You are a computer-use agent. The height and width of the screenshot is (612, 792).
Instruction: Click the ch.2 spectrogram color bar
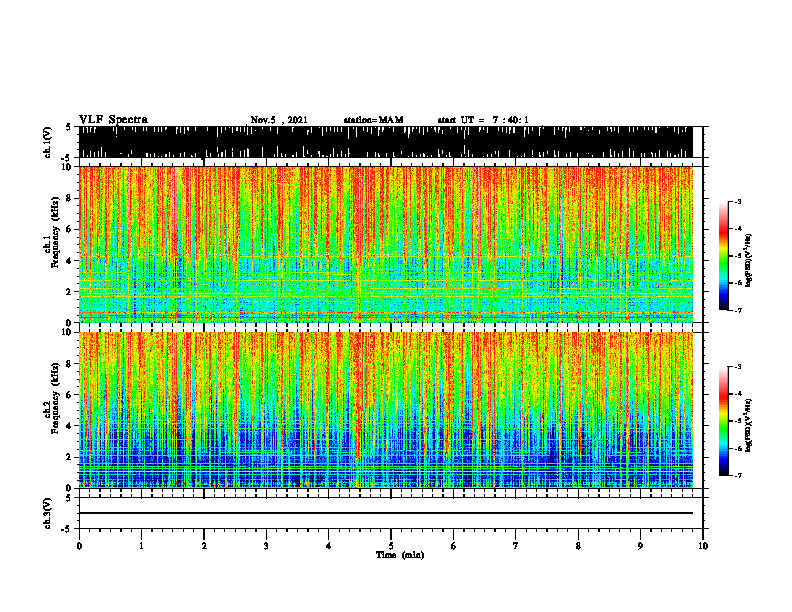[x=723, y=421]
